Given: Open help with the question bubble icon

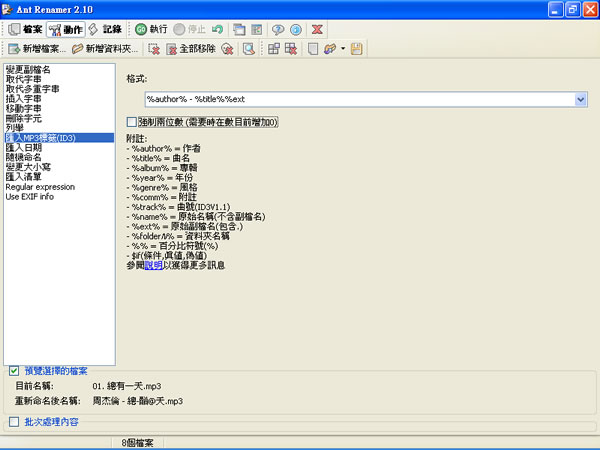Looking at the screenshot, I should click(x=278, y=29).
